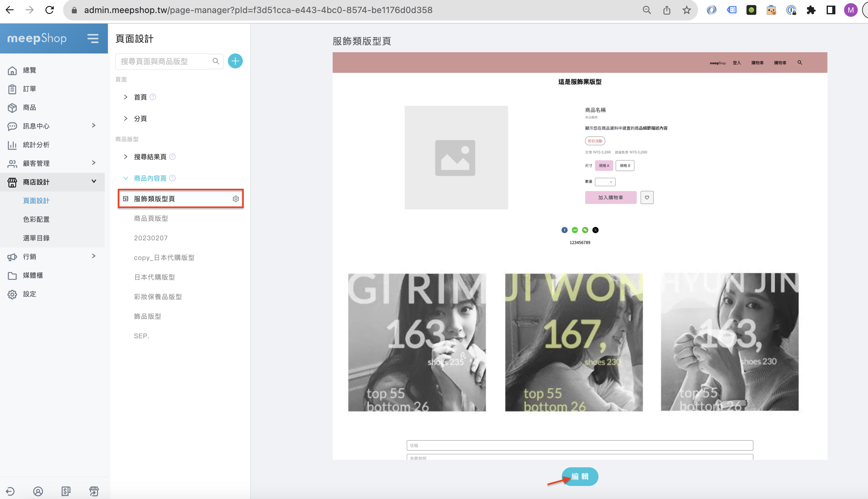Click the storefront icon at bottom bar
The height and width of the screenshot is (499, 868).
pyautogui.click(x=94, y=491)
